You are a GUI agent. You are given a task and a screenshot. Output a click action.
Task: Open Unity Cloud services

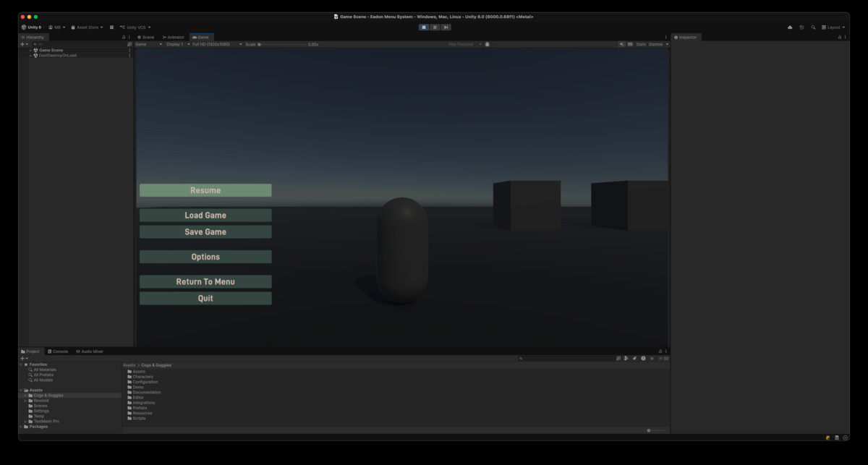point(788,27)
